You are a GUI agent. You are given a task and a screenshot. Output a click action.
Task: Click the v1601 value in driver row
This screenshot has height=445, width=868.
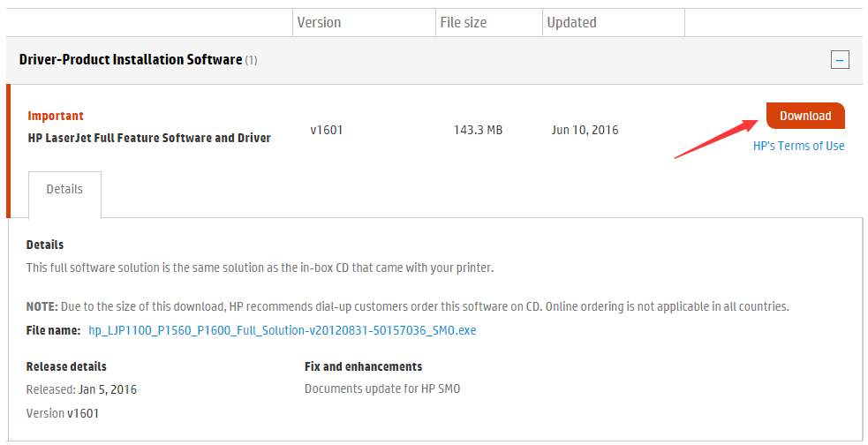click(x=327, y=130)
